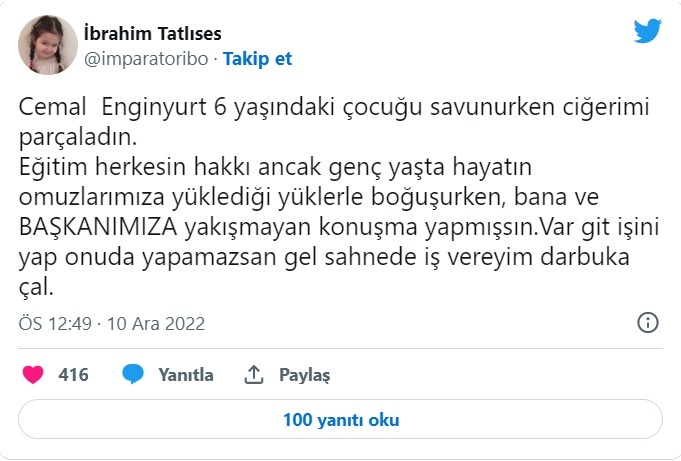
Task: Click the 10 Ara 2022 date
Action: coord(159,324)
